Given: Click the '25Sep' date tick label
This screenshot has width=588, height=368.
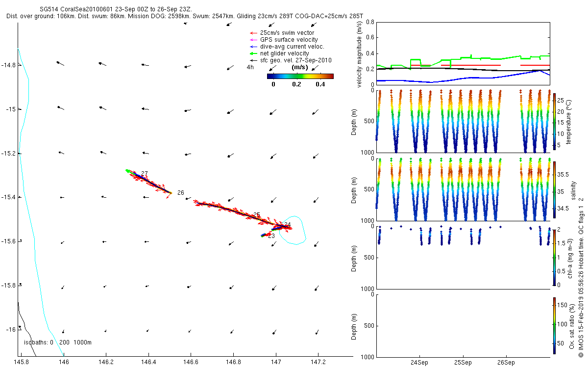Looking at the screenshot, I should pyautogui.click(x=463, y=363).
